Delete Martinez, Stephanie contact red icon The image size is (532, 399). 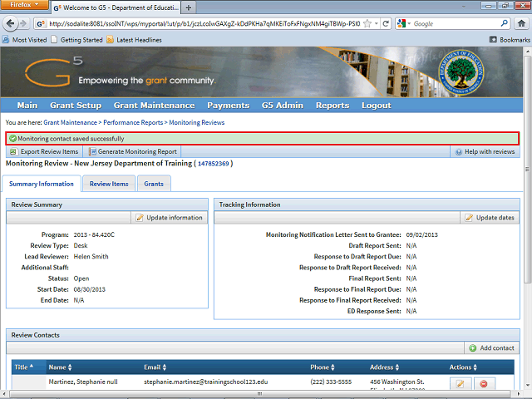(x=484, y=383)
